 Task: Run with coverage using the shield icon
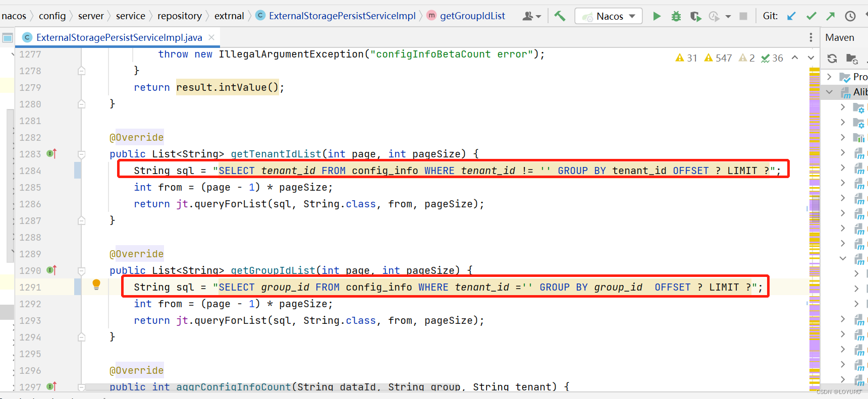click(x=696, y=17)
